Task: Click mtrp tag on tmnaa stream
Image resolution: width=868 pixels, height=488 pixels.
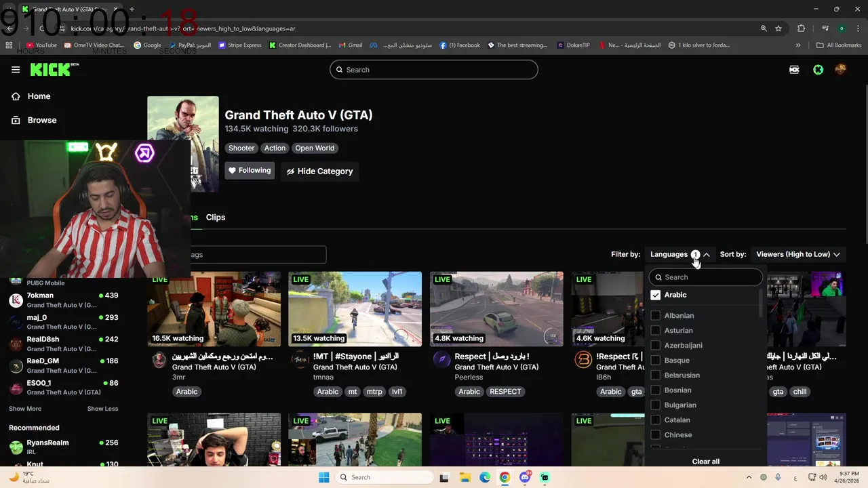Action: [374, 392]
